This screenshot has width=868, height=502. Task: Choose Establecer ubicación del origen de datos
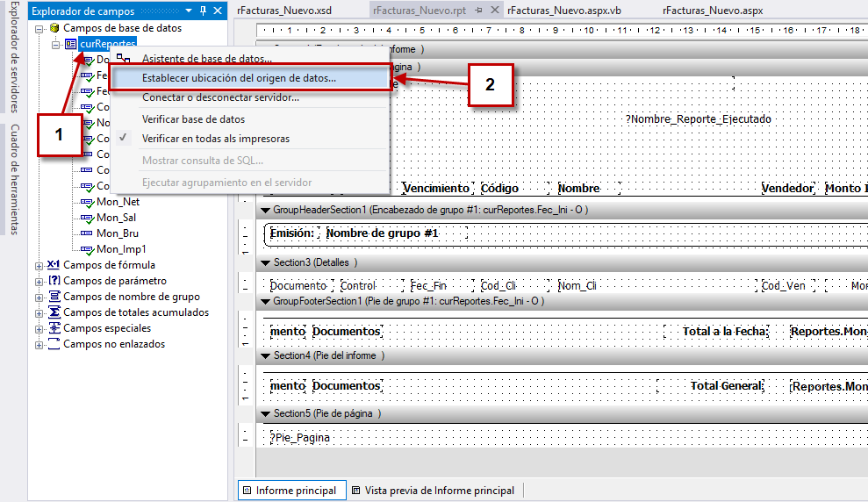[x=239, y=78]
